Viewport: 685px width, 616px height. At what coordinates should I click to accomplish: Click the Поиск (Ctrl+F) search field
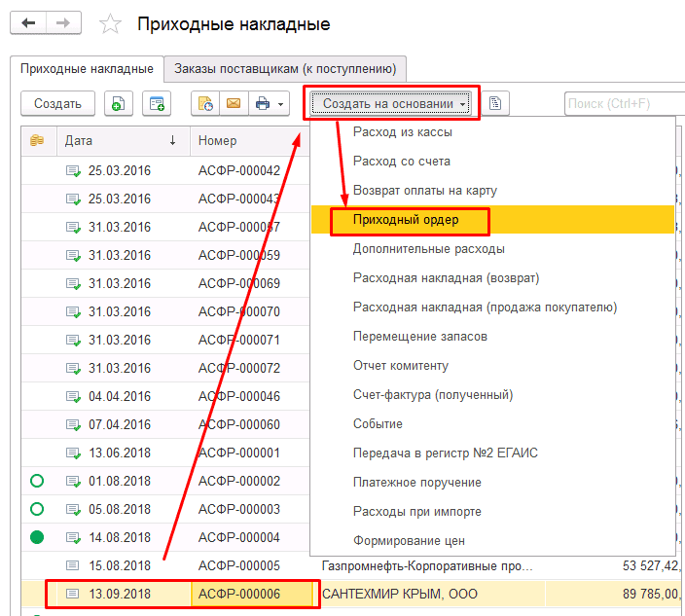[625, 103]
